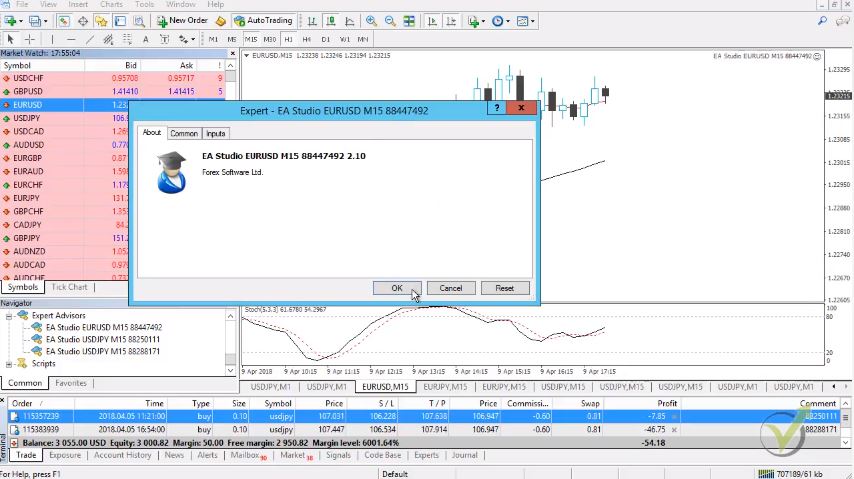Expand the Templates dropdown arrow
The height and width of the screenshot is (479, 854).
click(x=532, y=22)
